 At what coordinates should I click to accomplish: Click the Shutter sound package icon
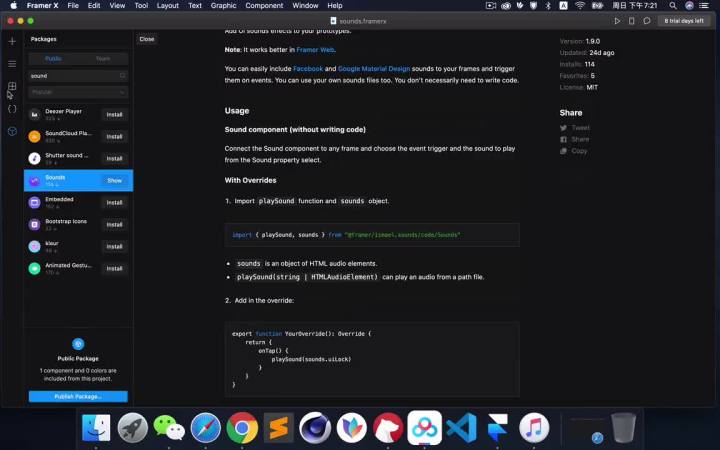pyautogui.click(x=34, y=158)
